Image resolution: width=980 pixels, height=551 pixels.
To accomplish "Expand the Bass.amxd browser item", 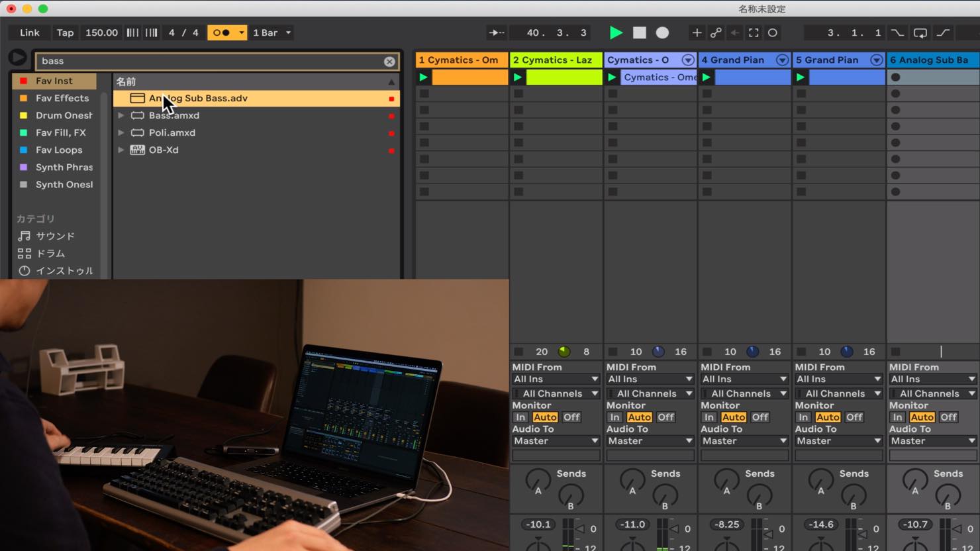I will [121, 115].
